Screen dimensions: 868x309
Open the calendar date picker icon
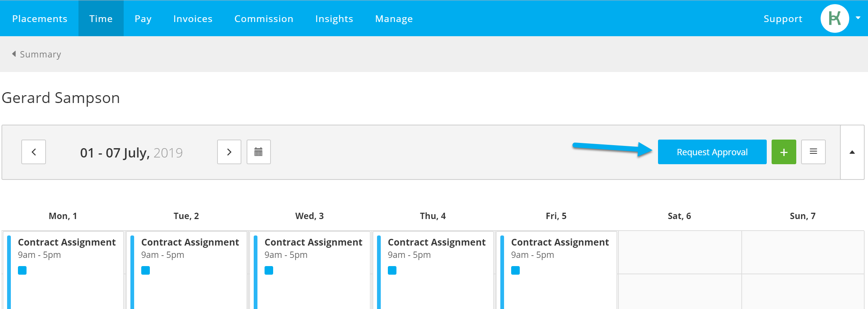point(259,152)
